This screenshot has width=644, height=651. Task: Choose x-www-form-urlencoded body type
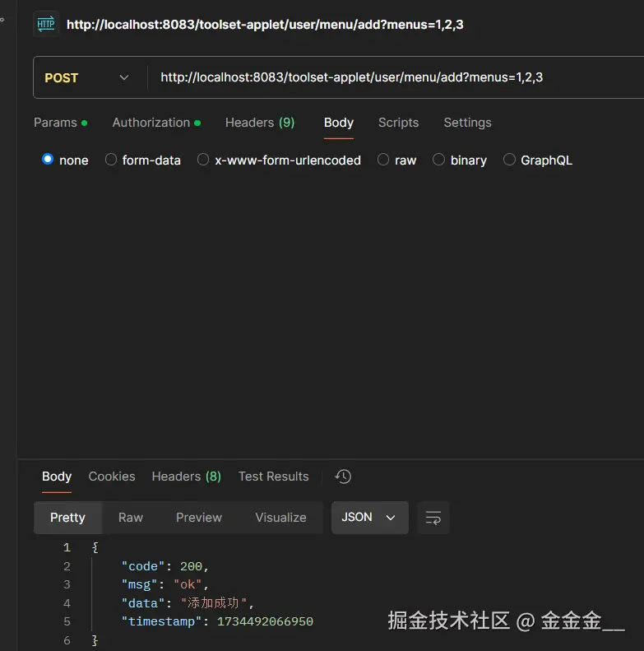(x=203, y=160)
